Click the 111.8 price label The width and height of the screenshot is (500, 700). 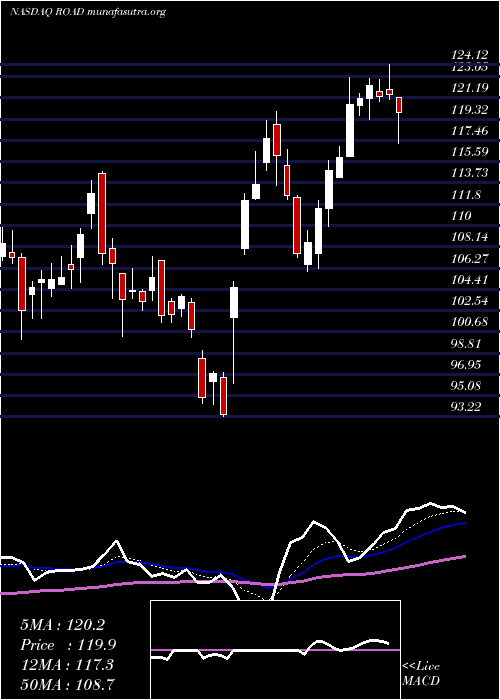[x=467, y=195]
